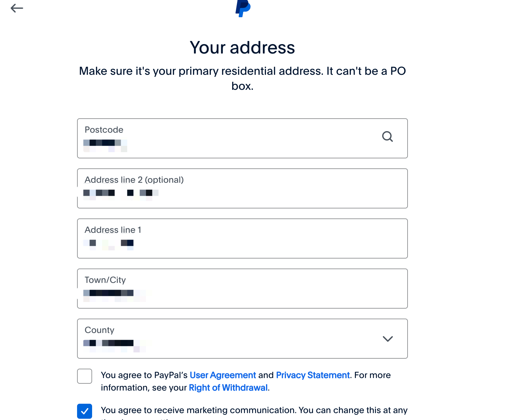The image size is (510, 420).
Task: Click the PayPal logo at top
Action: [243, 8]
